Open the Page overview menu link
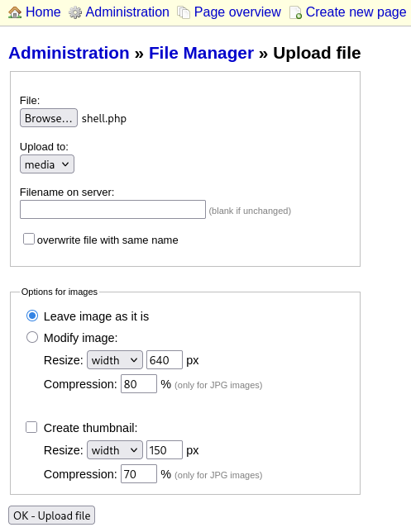The width and height of the screenshot is (411, 532). point(237,12)
